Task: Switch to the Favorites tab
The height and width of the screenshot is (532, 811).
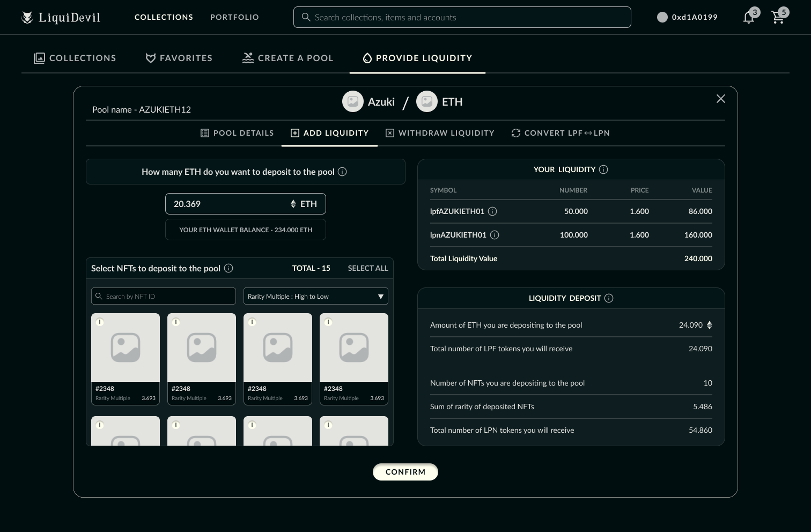Action: 179,58
